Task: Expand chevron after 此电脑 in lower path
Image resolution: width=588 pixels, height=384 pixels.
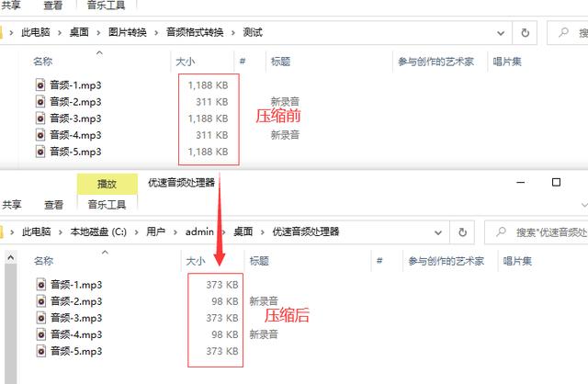Action: pos(61,232)
